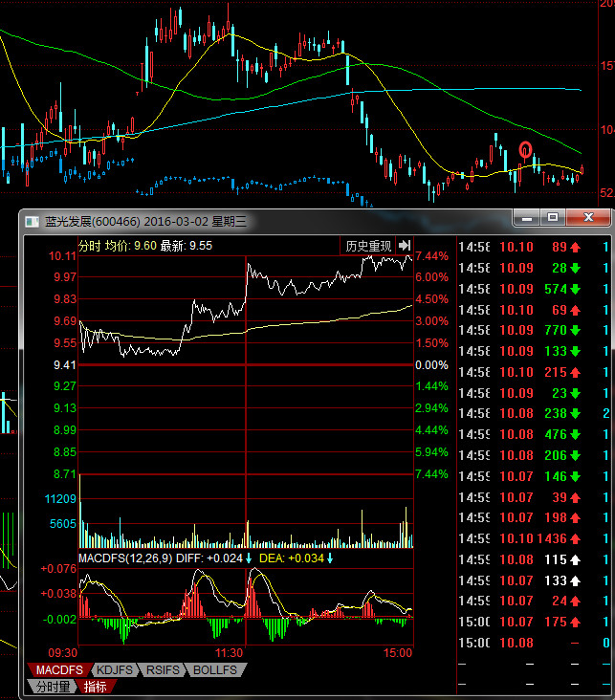615x700 pixels.
Task: Switch to the BOLLFS indicator tab
Action: pyautogui.click(x=215, y=669)
